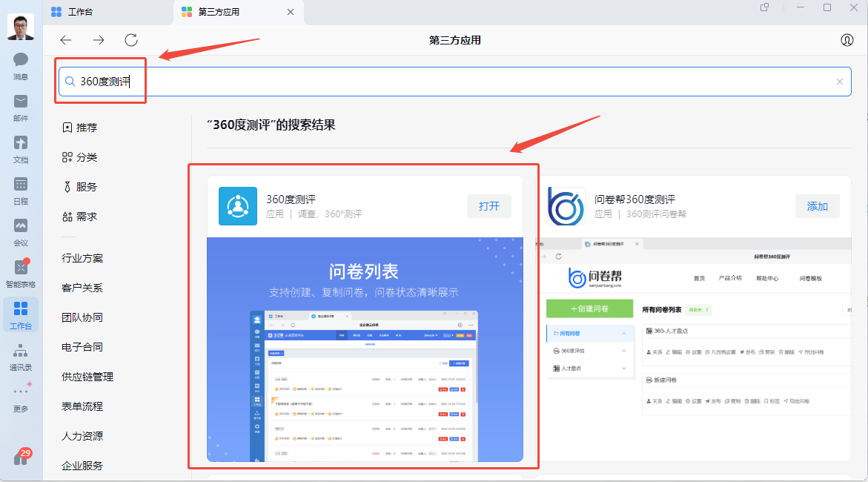This screenshot has width=868, height=482.
Task: Select 表单流程 in left list
Action: 82,406
